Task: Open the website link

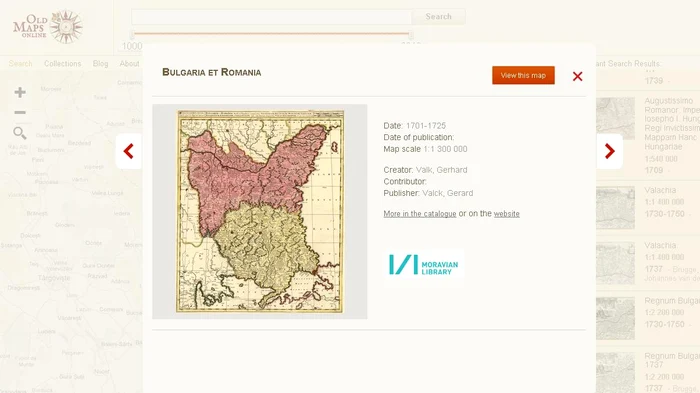Action: coord(507,214)
